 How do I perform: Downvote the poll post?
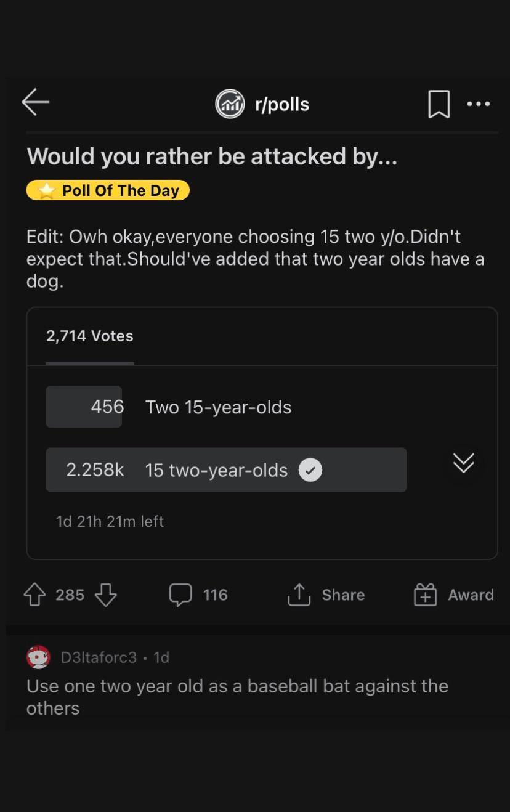[x=106, y=595]
